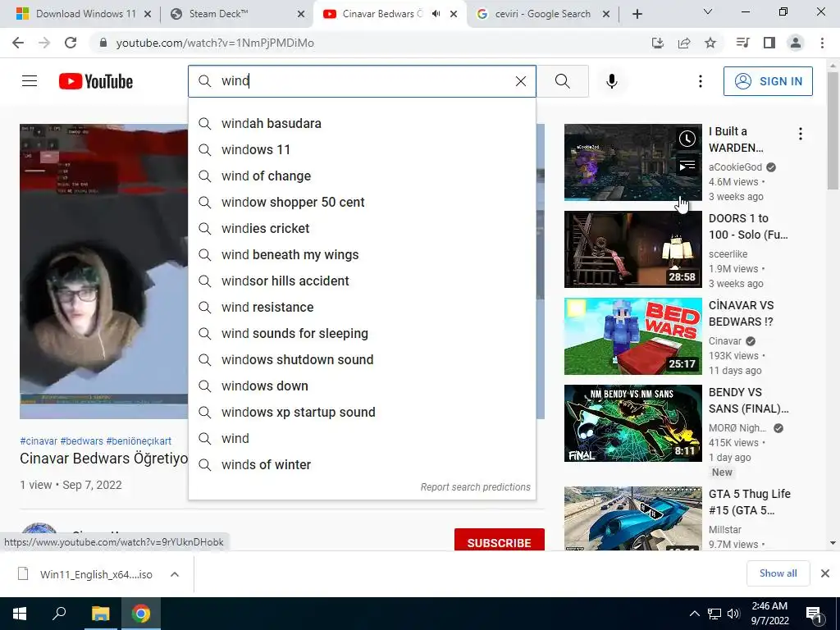Open taskbar search magnifier
Screen dimensions: 840x630
click(x=59, y=614)
